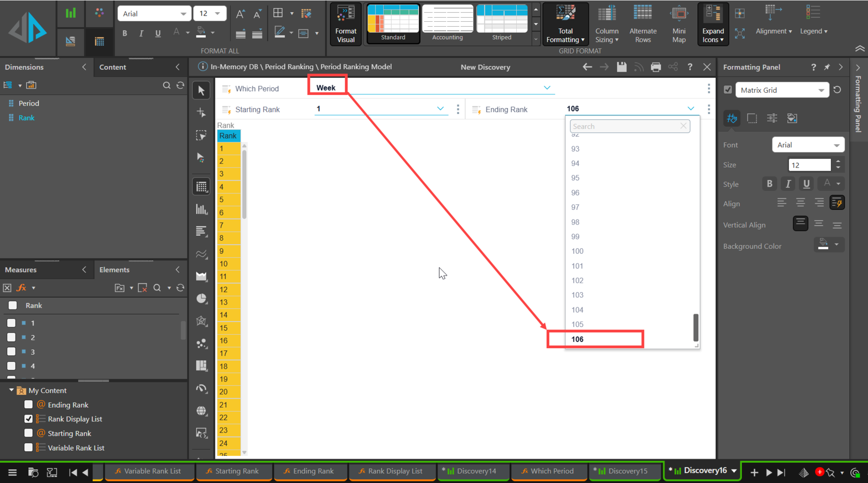This screenshot has width=868, height=483.
Task: Click the info icon beside In-Memory DB
Action: tap(202, 67)
